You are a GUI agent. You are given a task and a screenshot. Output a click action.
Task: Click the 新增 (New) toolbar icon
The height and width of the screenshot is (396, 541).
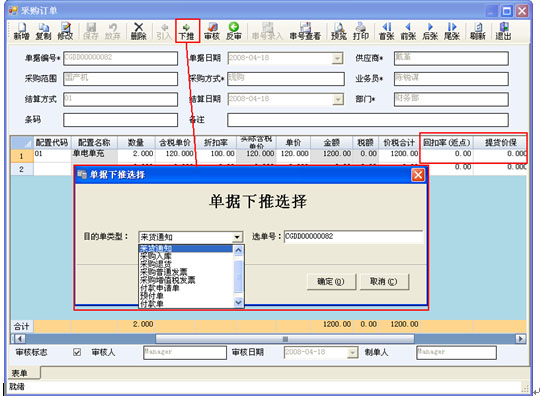(21, 31)
